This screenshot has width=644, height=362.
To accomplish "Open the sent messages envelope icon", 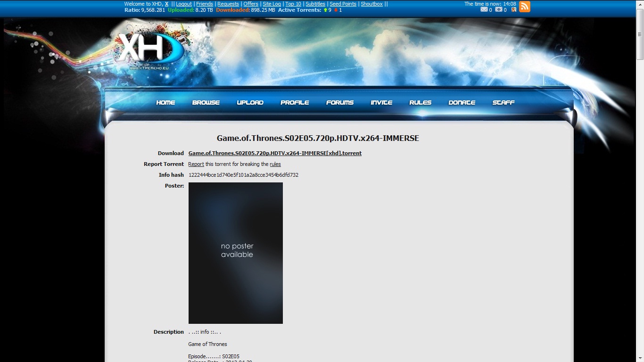I will coord(498,9).
